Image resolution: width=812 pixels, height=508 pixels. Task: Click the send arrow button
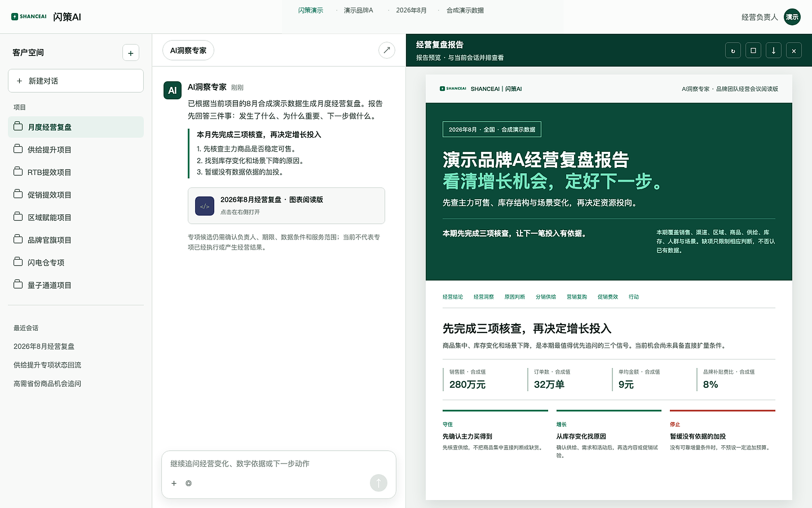tap(378, 483)
